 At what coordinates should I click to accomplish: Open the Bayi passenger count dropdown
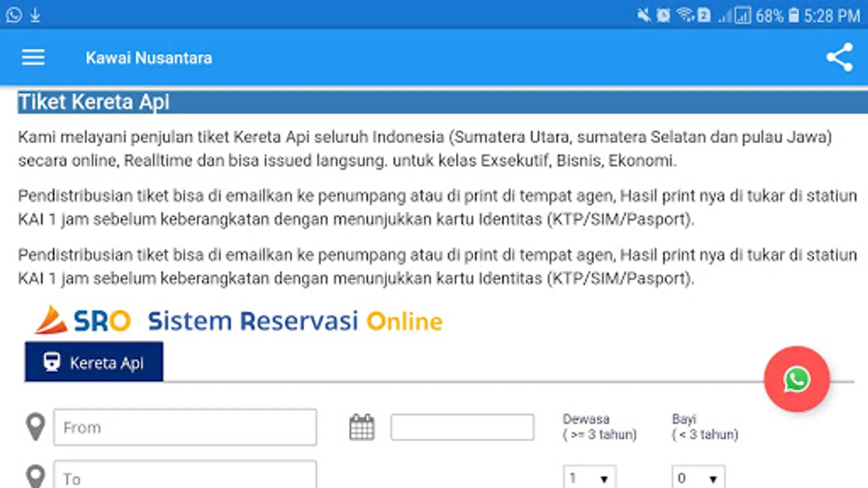(698, 477)
